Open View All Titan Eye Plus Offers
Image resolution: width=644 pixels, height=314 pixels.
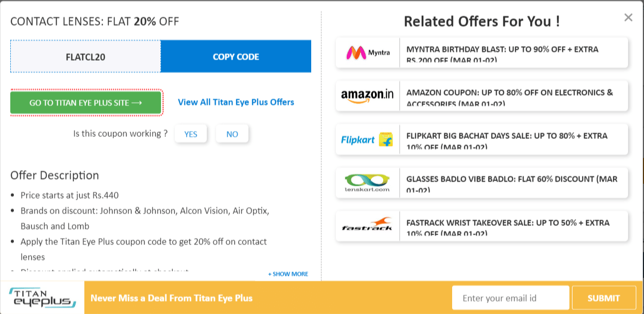pos(235,102)
